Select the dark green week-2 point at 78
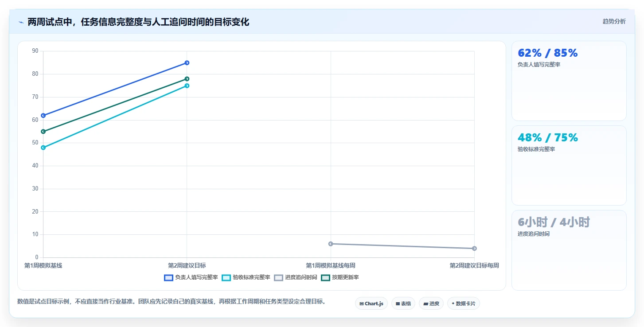Screen dimensions: 644x327 coord(187,79)
